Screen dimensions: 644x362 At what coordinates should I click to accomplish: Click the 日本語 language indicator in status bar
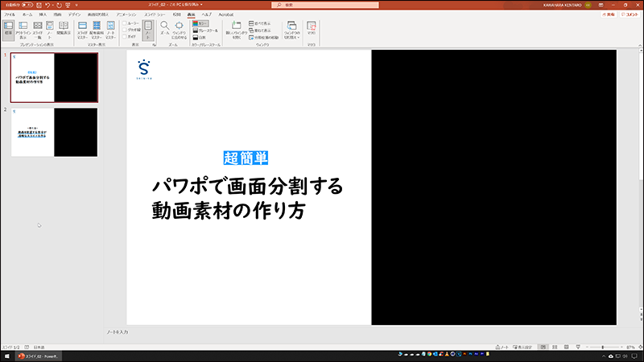pyautogui.click(x=39, y=348)
